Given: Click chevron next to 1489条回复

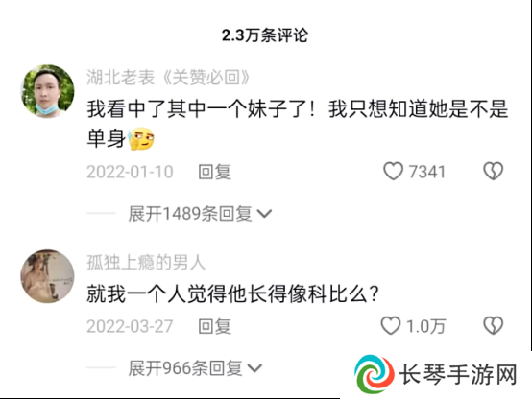Looking at the screenshot, I should click(x=265, y=214).
